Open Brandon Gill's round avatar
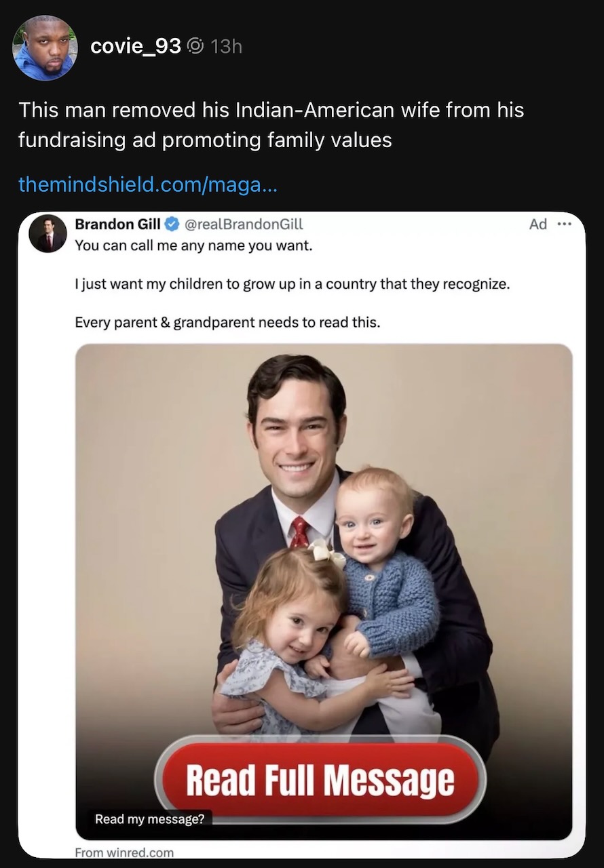 tap(48, 234)
